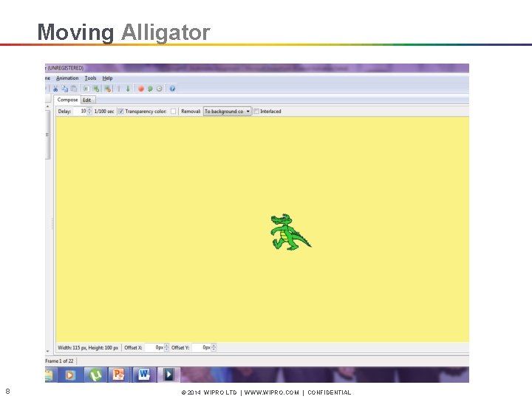Increase the Delay value with the up arrow
Viewport: 532px width, 399px height.
coord(89,109)
